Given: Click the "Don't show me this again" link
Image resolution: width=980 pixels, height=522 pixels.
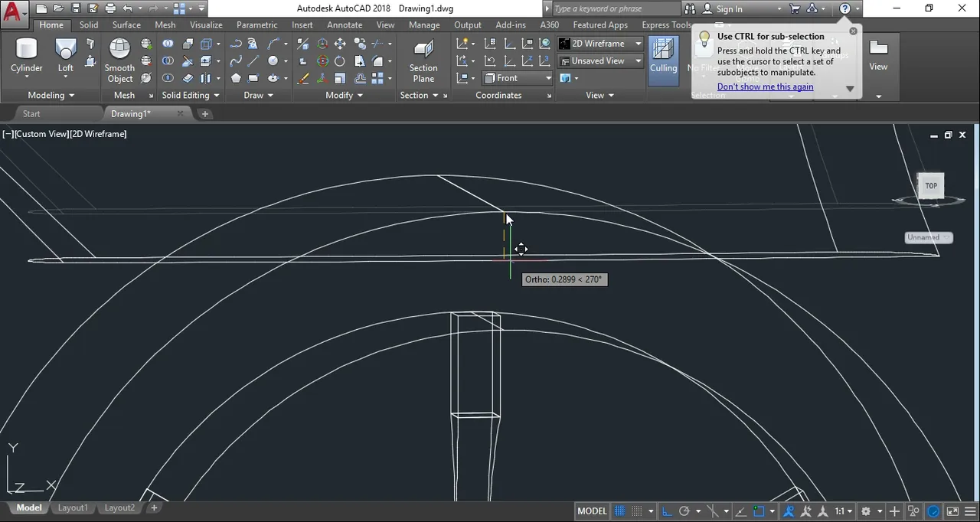Looking at the screenshot, I should [765, 86].
